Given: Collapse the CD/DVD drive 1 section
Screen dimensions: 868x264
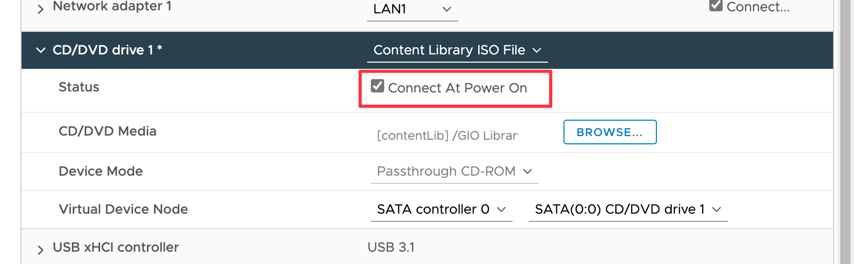Looking at the screenshot, I should click(41, 50).
